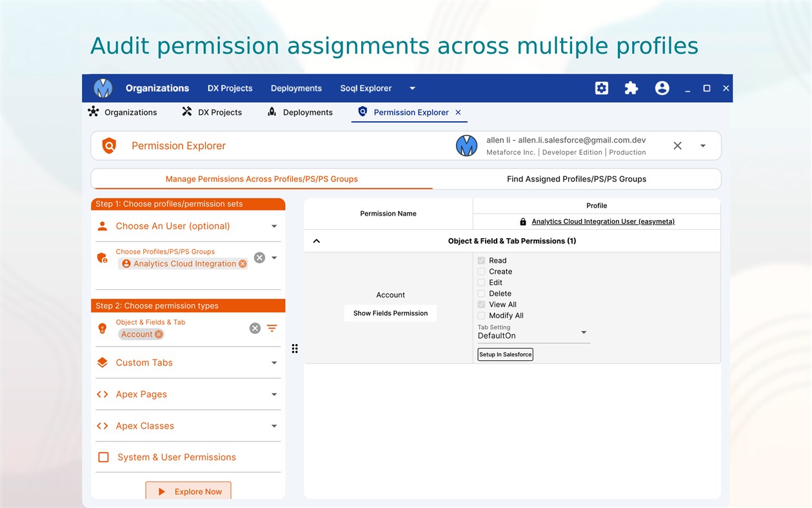The width and height of the screenshot is (812, 508).
Task: Open DX Projects in the top menu bar
Action: 230,88
